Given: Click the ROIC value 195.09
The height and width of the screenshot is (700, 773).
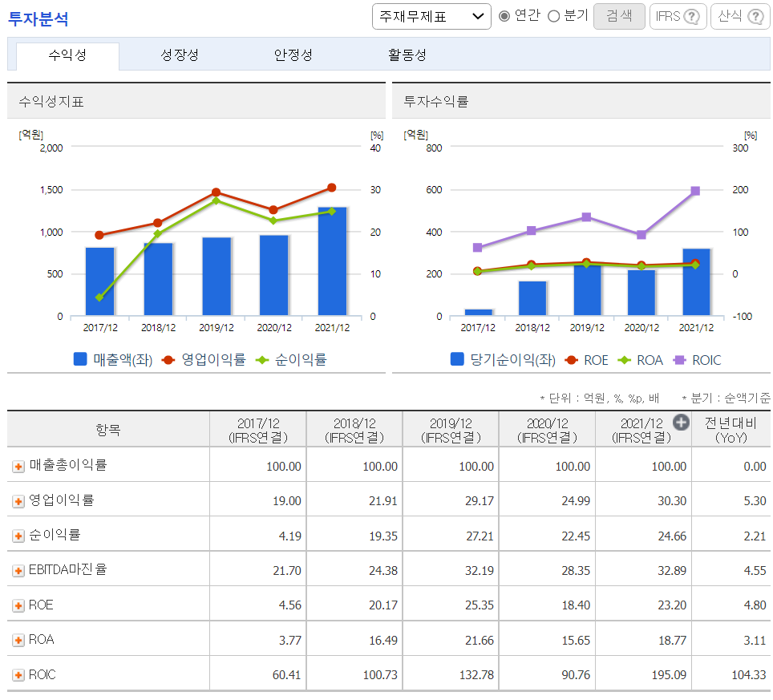Looking at the screenshot, I should click(669, 675).
